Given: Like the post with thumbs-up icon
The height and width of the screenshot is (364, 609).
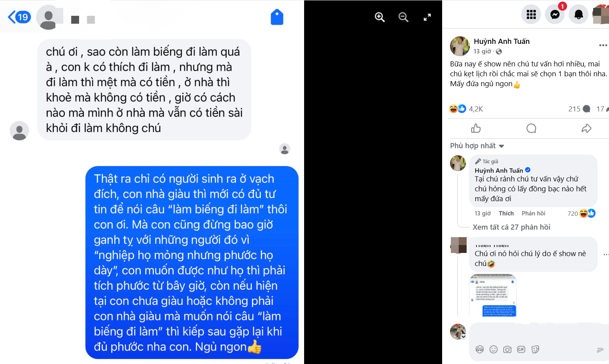Looking at the screenshot, I should pos(476,128).
